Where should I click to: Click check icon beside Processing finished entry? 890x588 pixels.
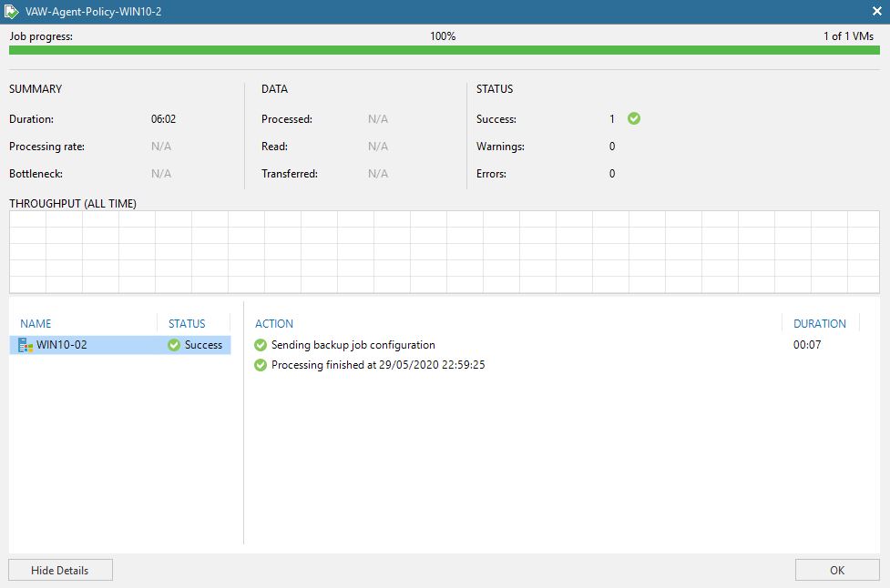pos(261,365)
